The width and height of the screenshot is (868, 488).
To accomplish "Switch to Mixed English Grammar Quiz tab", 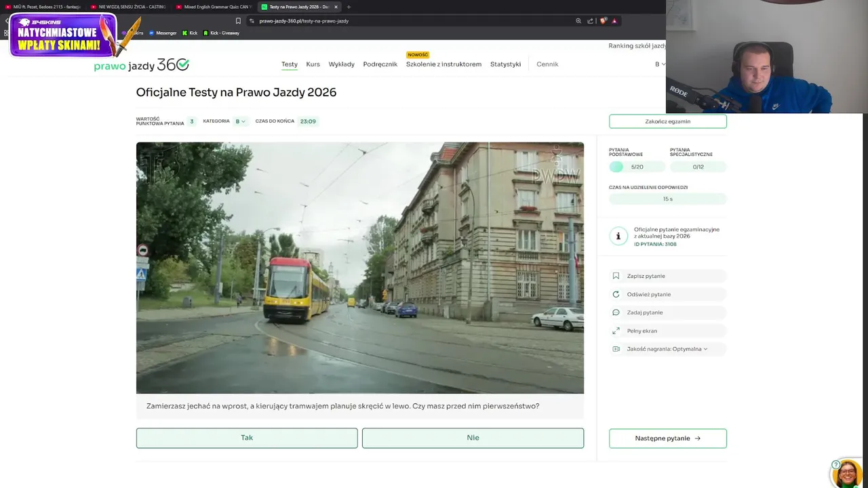I will 213,7.
